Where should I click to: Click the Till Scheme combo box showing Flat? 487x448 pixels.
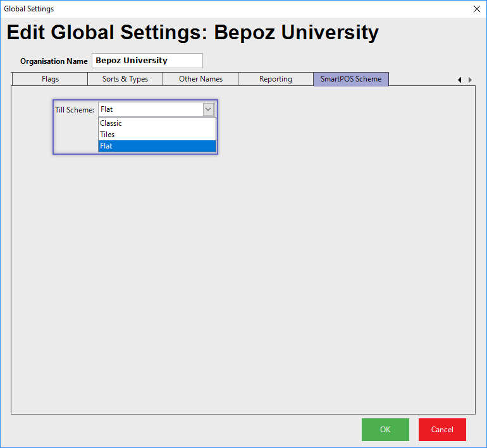[151, 109]
